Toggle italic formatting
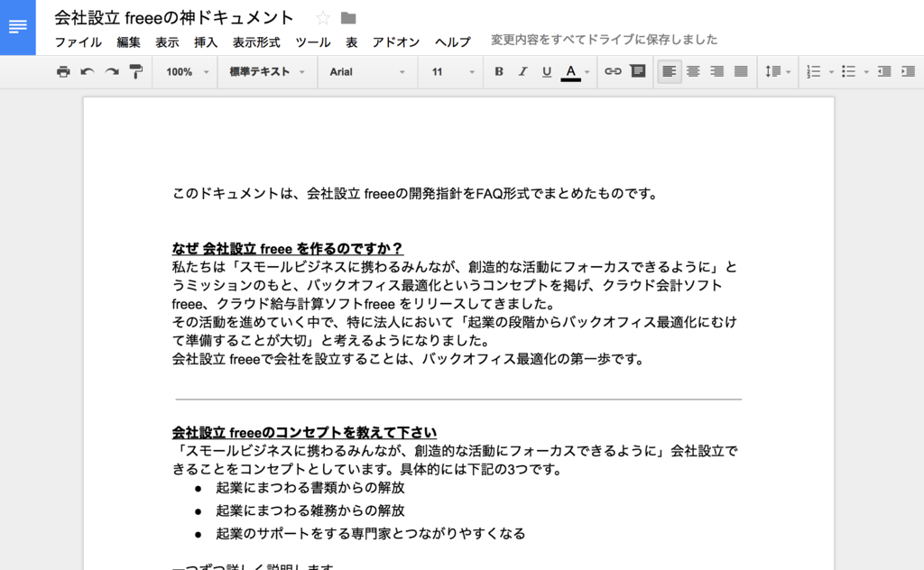Image resolution: width=924 pixels, height=570 pixels. 522,72
